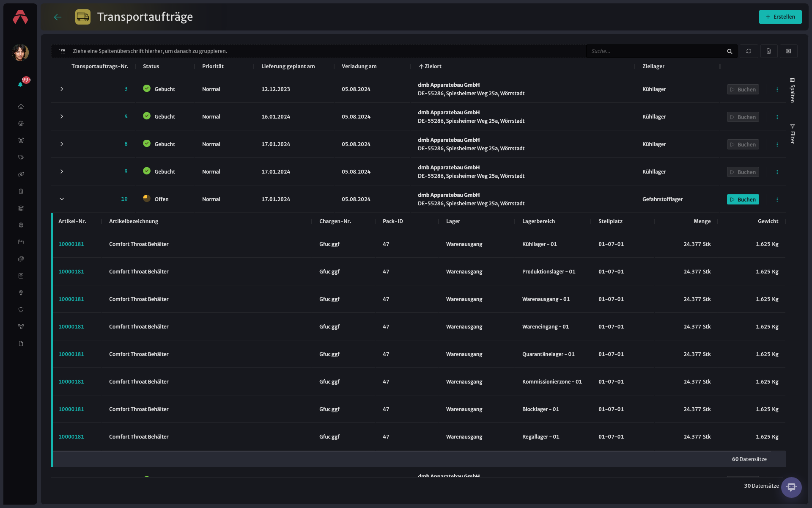
Task: Click Buchen button on order 3
Action: click(743, 89)
